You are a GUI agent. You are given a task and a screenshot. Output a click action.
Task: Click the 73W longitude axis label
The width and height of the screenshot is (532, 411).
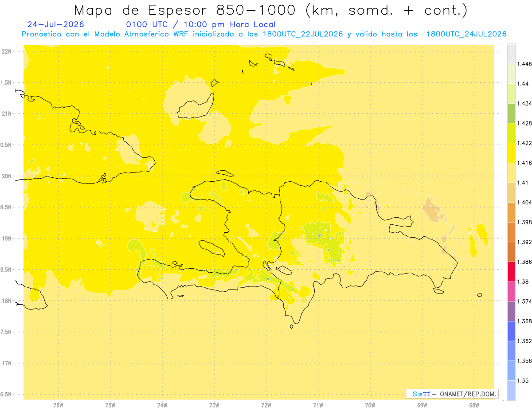click(x=214, y=405)
